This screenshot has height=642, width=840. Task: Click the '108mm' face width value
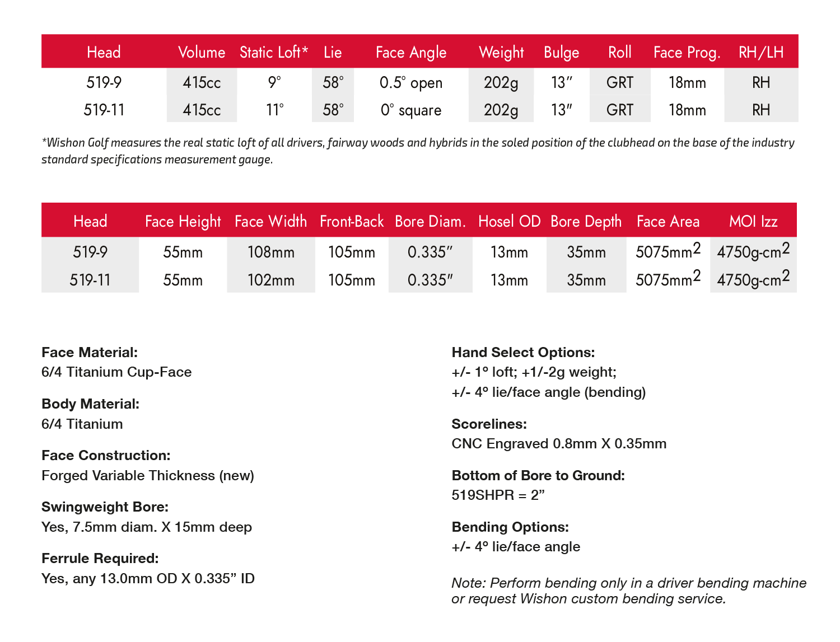271,252
